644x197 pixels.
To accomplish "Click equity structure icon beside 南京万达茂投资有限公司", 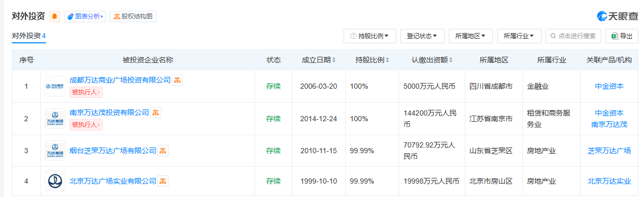I will 156,112.
